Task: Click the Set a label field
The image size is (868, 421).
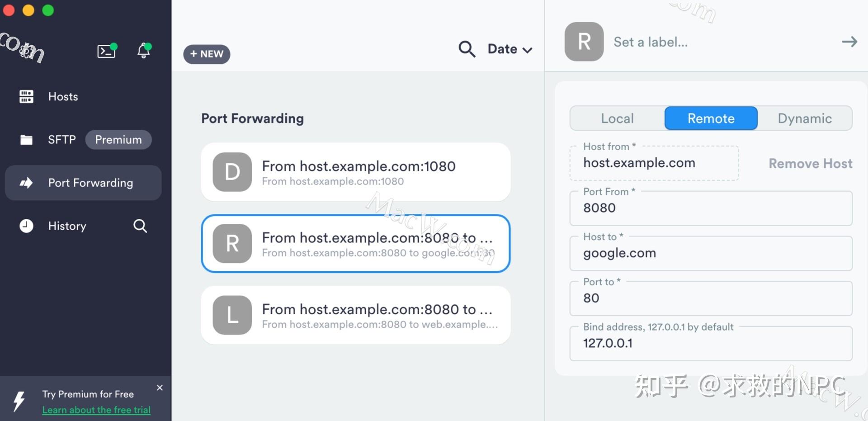Action: point(651,42)
